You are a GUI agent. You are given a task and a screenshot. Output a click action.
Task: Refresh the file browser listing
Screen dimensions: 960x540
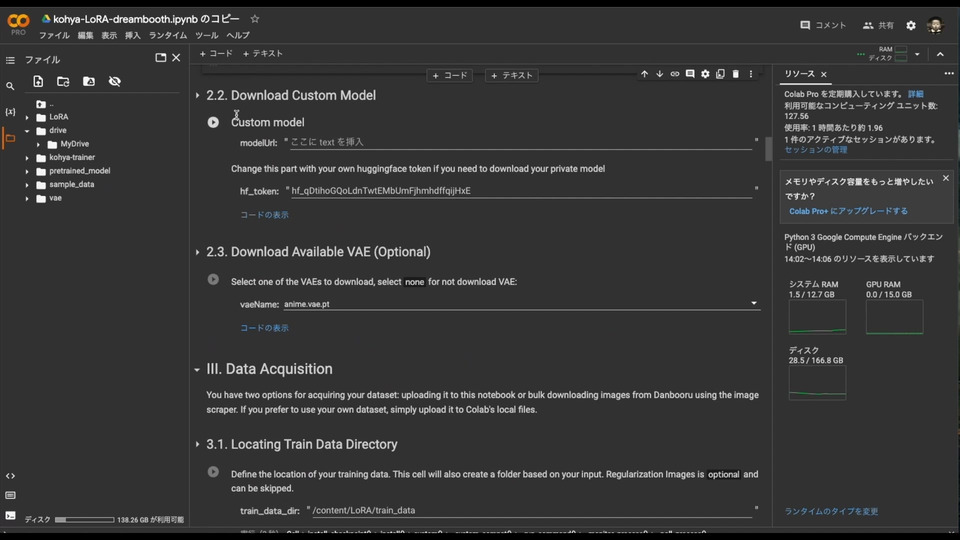pos(63,81)
